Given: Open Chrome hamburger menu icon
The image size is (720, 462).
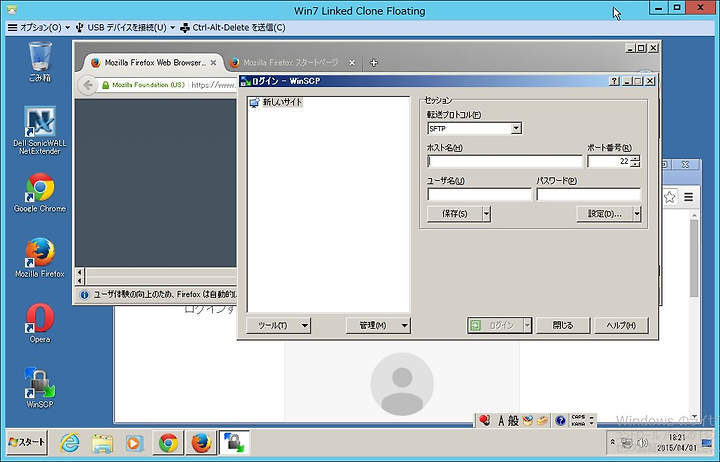Looking at the screenshot, I should [688, 197].
